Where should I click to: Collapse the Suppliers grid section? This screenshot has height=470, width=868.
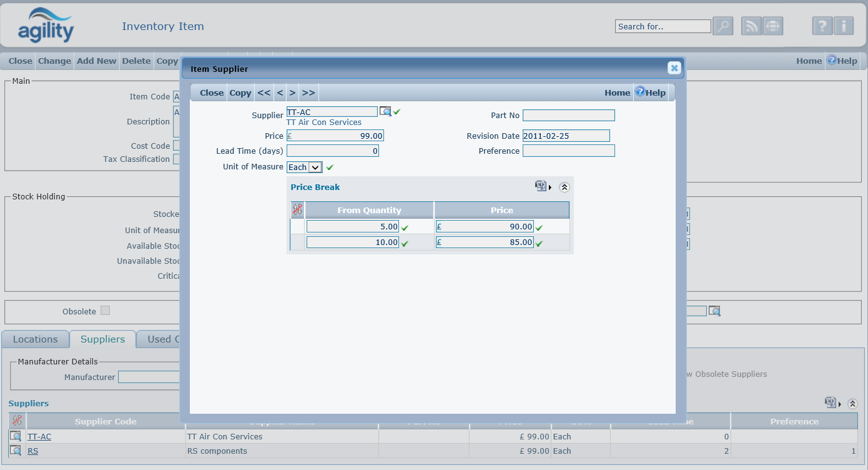click(852, 404)
